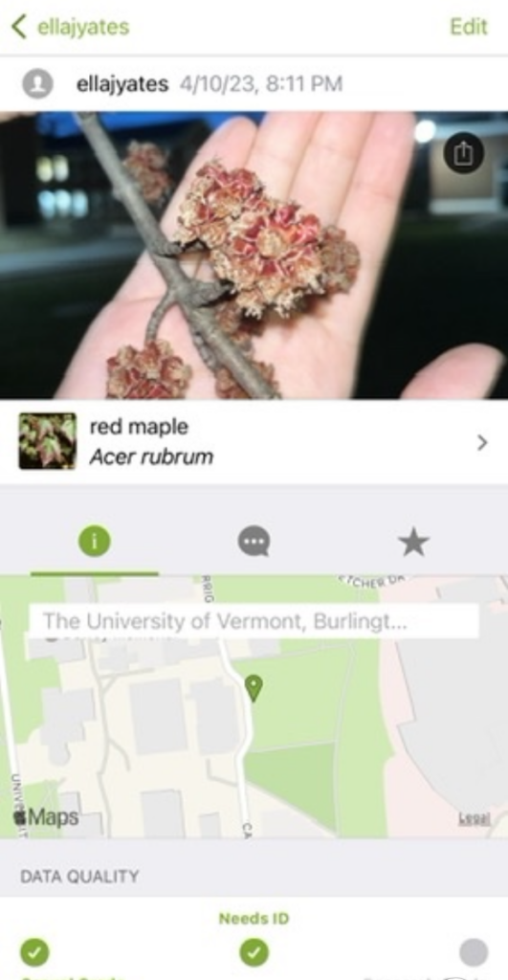Open the favorites star tab
The image size is (508, 980).
tap(413, 542)
